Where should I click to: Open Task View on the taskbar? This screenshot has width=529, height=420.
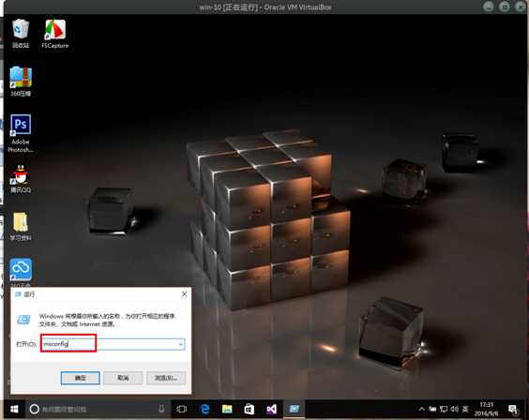point(182,409)
